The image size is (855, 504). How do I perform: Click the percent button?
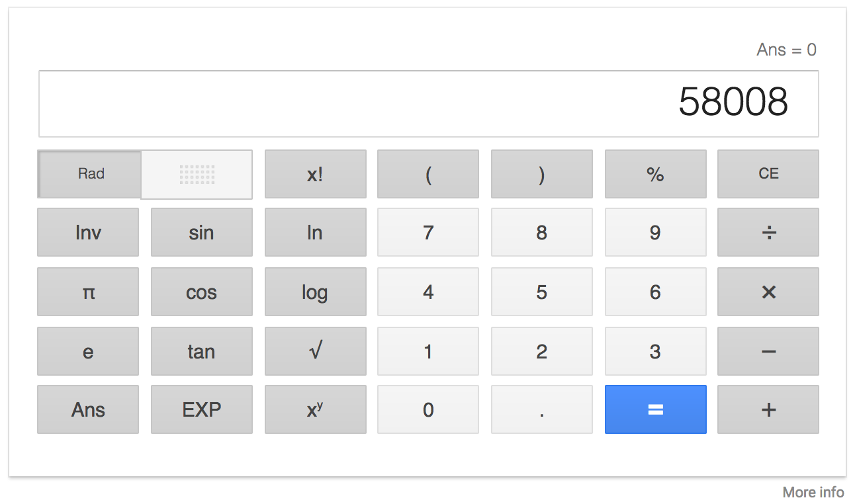pos(655,174)
